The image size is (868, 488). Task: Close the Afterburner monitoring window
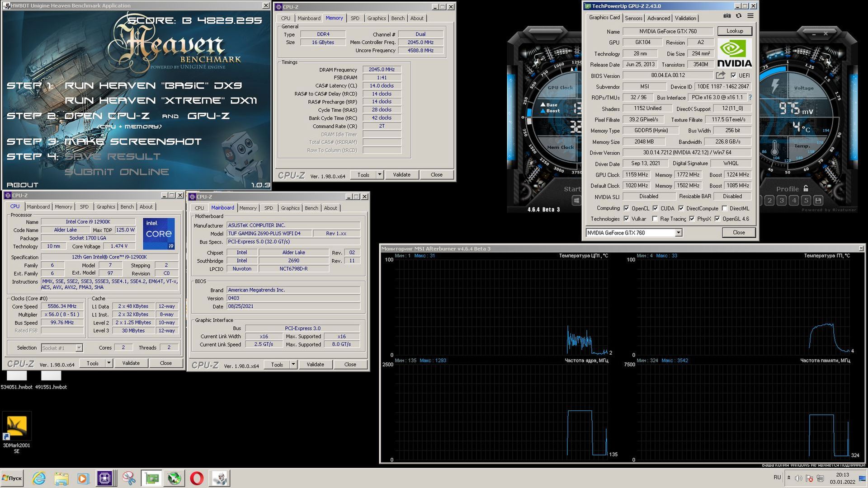[x=861, y=249]
